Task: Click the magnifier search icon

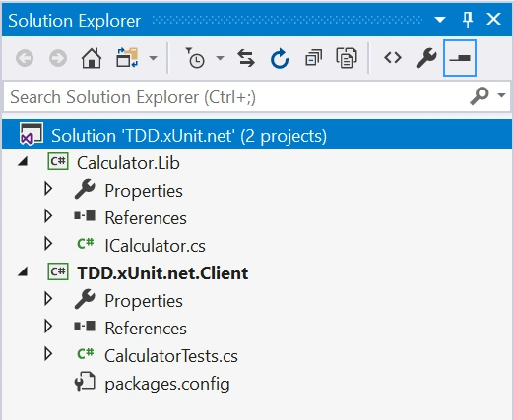Action: pyautogui.click(x=480, y=96)
